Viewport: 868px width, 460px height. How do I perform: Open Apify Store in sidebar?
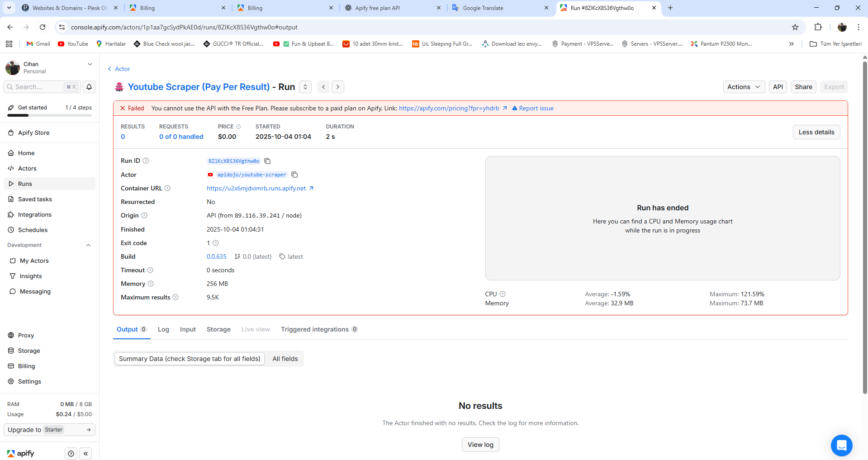click(x=49, y=133)
